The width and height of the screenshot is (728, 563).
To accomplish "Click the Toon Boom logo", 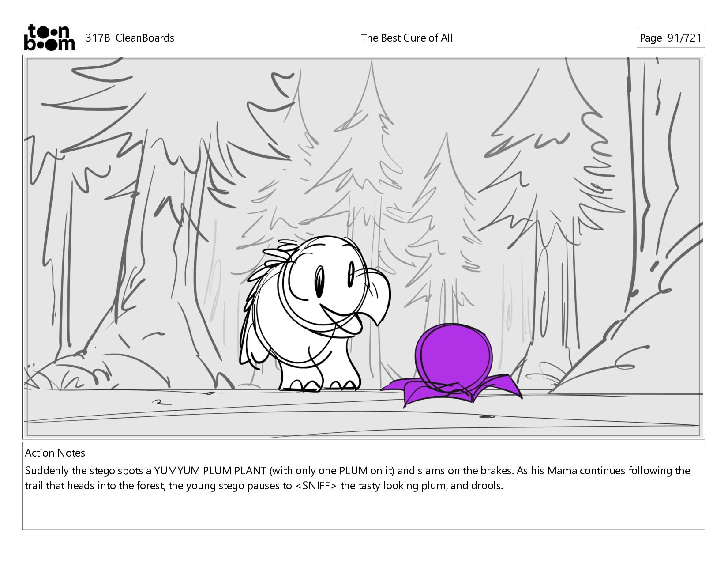I will point(49,38).
